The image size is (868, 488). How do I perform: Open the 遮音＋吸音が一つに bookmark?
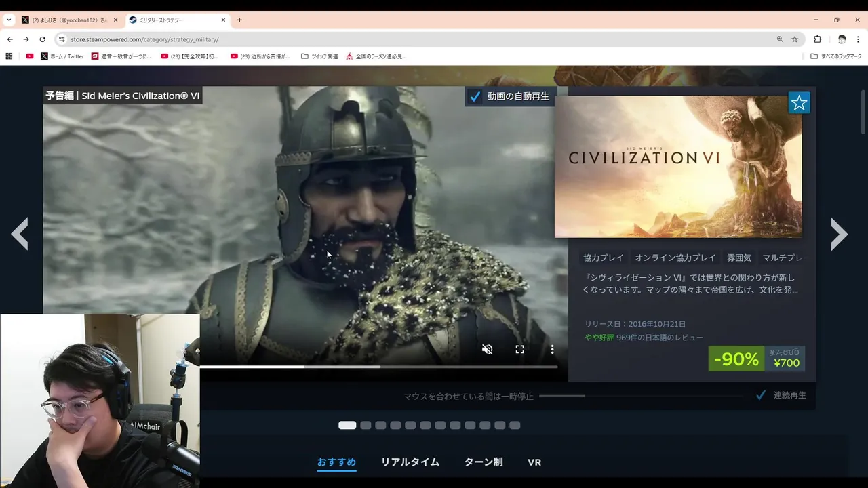[x=122, y=56]
